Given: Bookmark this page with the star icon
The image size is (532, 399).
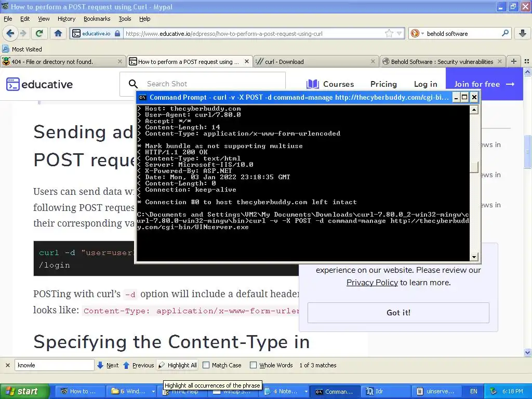Looking at the screenshot, I should point(389,33).
